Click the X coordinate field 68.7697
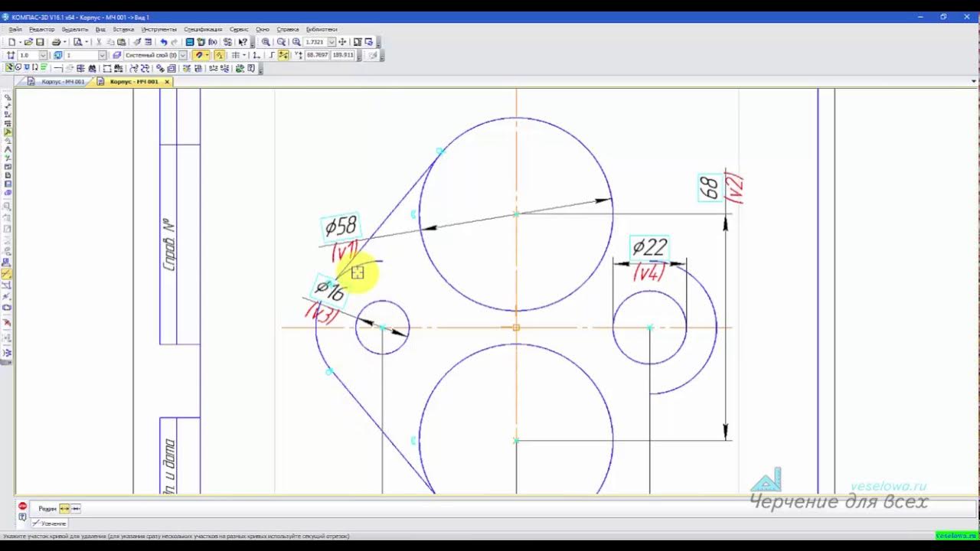The width and height of the screenshot is (980, 551). [x=317, y=55]
